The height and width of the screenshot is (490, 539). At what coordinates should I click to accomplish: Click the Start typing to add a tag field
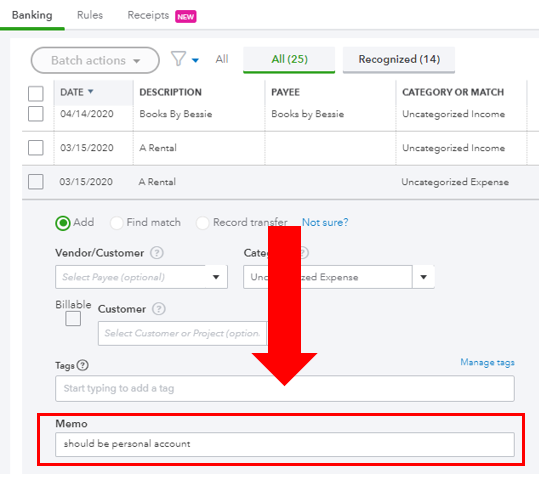(x=285, y=389)
